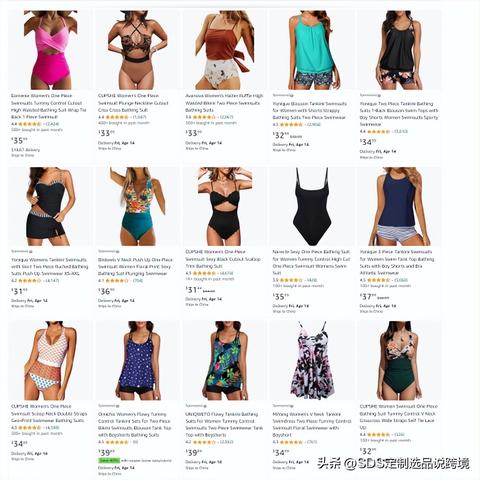Open the plain black one-piece swimsuit image
The height and width of the screenshot is (480, 480).
coord(312,206)
